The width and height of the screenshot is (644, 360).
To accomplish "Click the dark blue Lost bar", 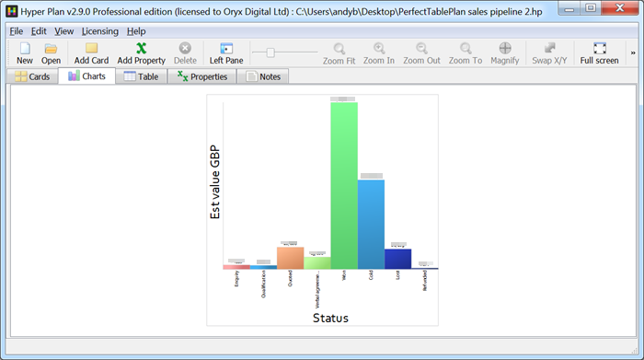I will (x=397, y=259).
